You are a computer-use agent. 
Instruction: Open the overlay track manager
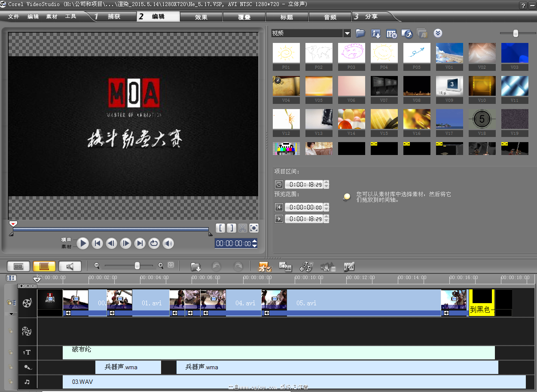[306, 267]
